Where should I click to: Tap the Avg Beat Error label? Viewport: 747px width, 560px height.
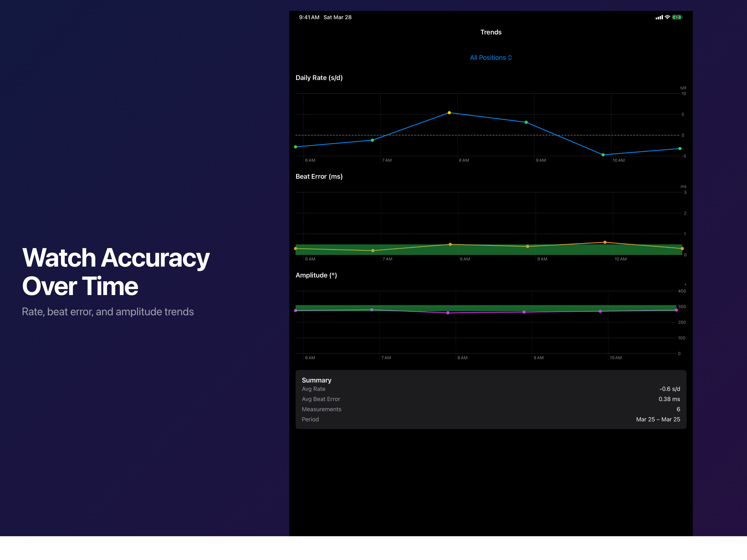(x=321, y=399)
